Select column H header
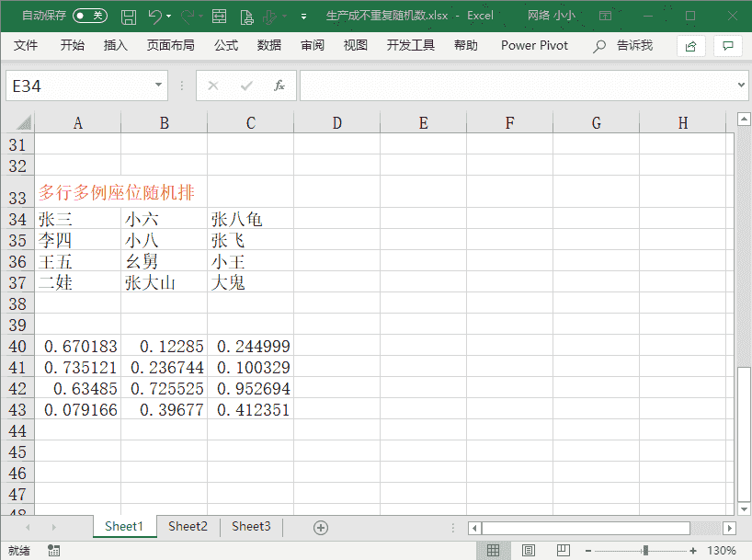The width and height of the screenshot is (752, 560). [x=682, y=123]
